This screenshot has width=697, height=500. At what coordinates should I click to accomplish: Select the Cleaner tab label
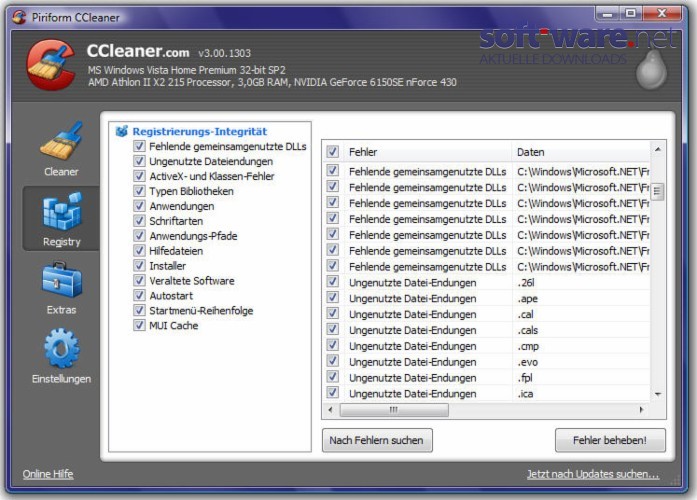[x=61, y=172]
